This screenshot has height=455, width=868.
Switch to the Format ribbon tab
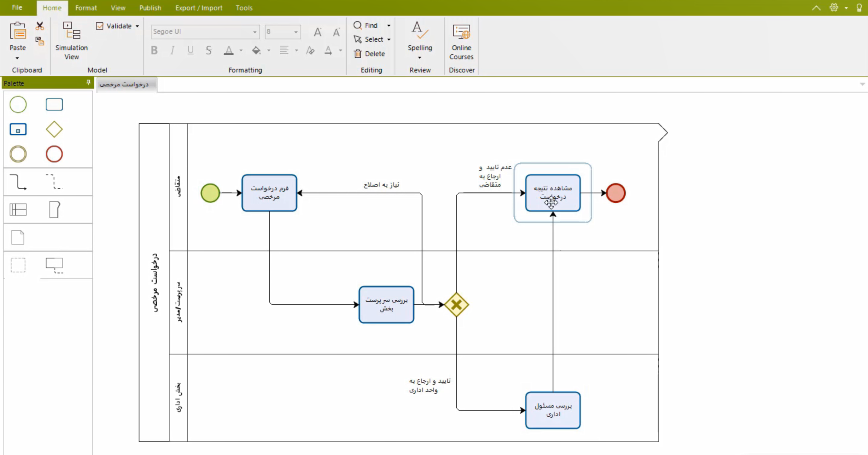click(86, 8)
